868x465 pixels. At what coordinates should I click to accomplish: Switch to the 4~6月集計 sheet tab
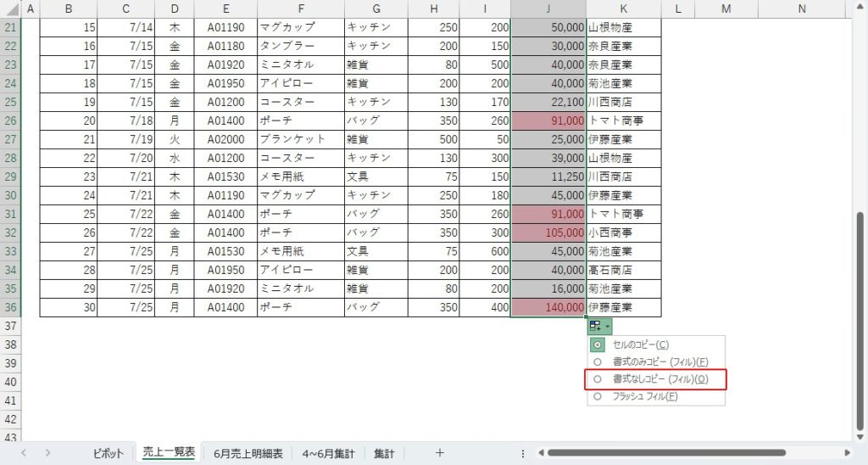[x=328, y=453]
